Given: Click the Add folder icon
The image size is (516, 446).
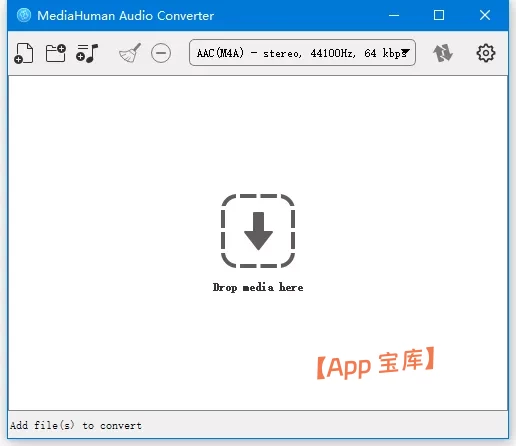Looking at the screenshot, I should pos(56,53).
